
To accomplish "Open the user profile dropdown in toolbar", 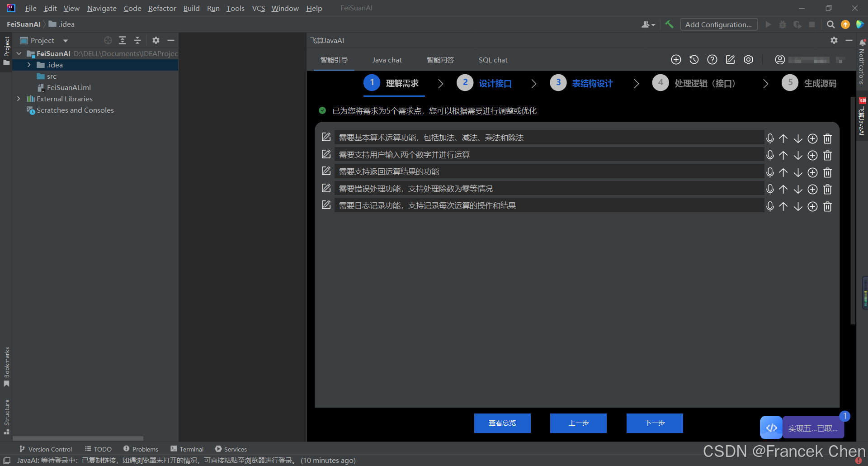I will coord(648,24).
